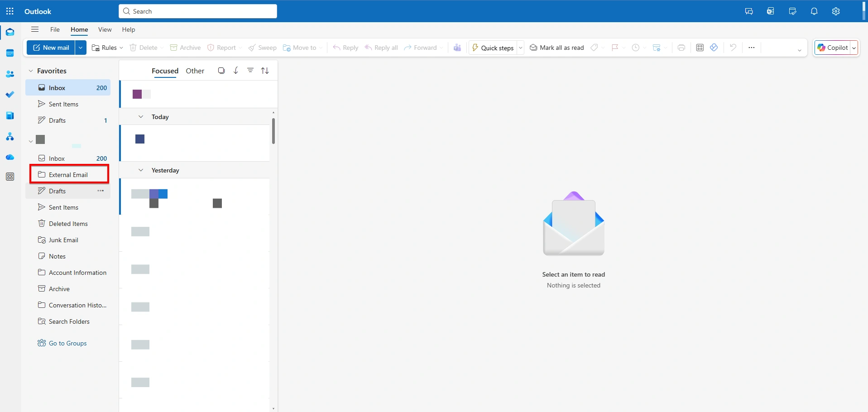The image size is (868, 412).
Task: Switch to the Focused inbox tab
Action: 165,71
